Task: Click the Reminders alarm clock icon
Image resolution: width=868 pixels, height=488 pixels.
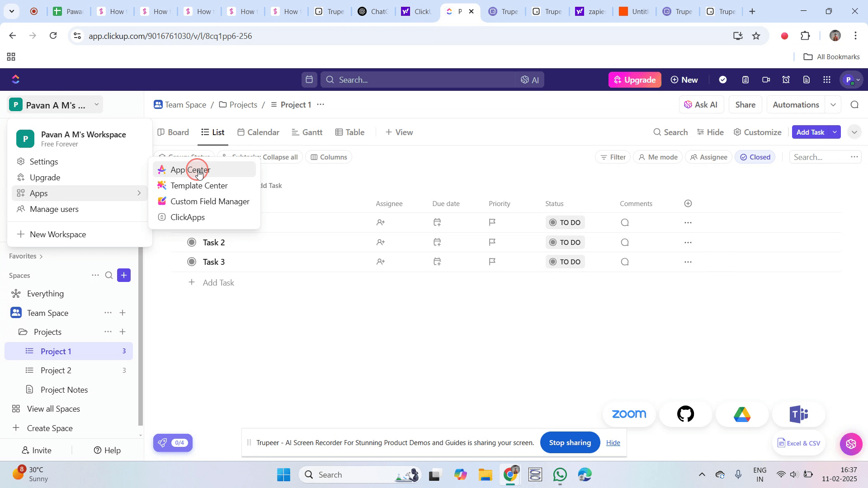Action: point(786,80)
